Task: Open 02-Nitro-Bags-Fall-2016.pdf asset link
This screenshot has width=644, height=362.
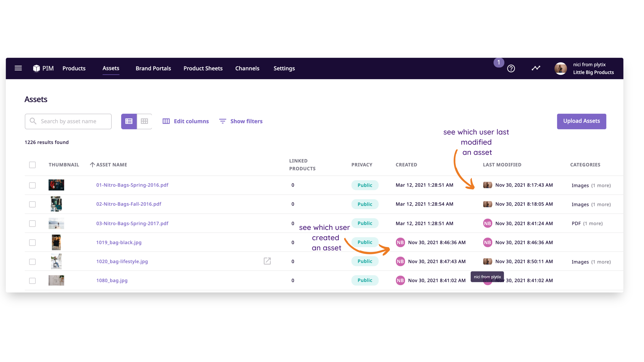Action: 129,204
